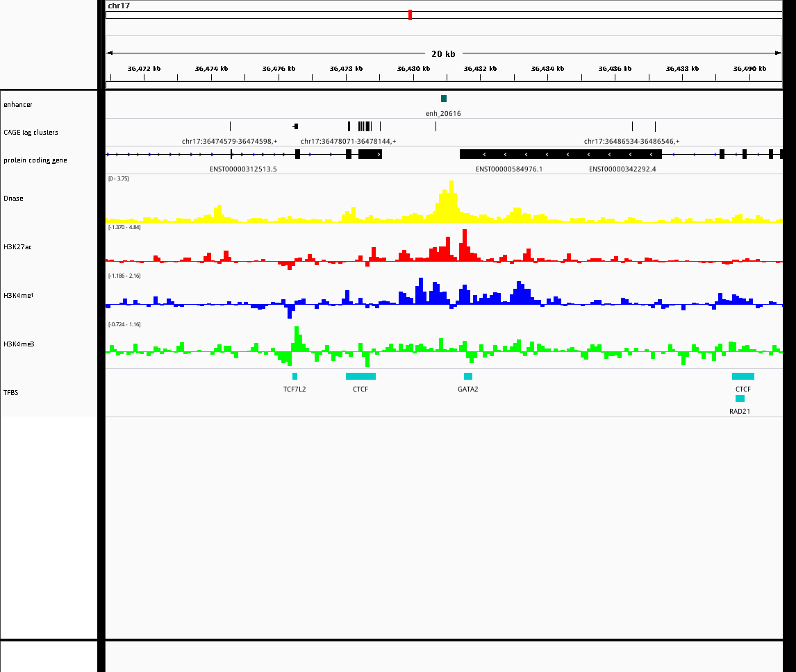This screenshot has height=672, width=796.
Task: Click the 36,472 kb ruler label
Action: pos(144,69)
